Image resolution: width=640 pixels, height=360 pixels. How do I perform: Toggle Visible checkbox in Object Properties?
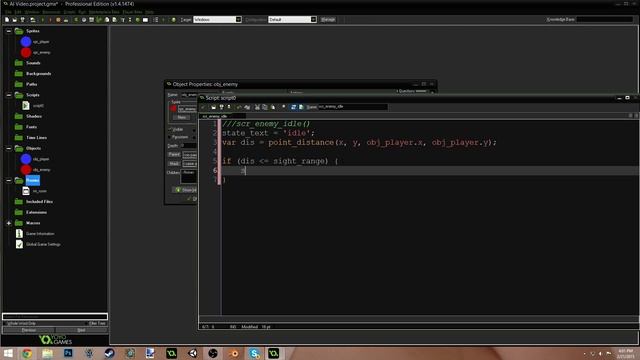(171, 129)
